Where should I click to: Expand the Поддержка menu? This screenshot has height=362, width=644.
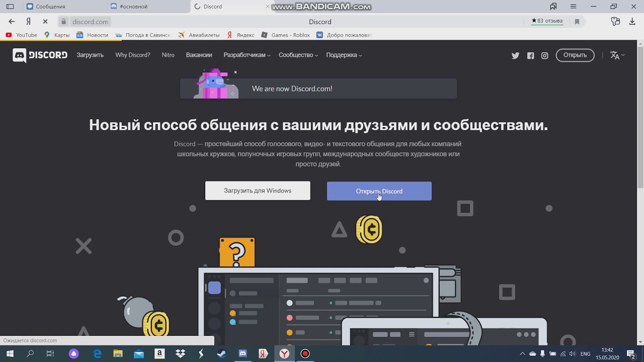[344, 55]
